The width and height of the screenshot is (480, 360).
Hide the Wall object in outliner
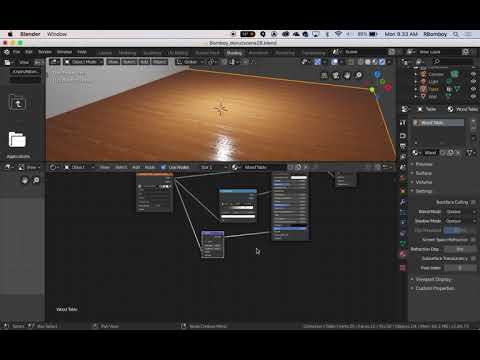[x=473, y=97]
